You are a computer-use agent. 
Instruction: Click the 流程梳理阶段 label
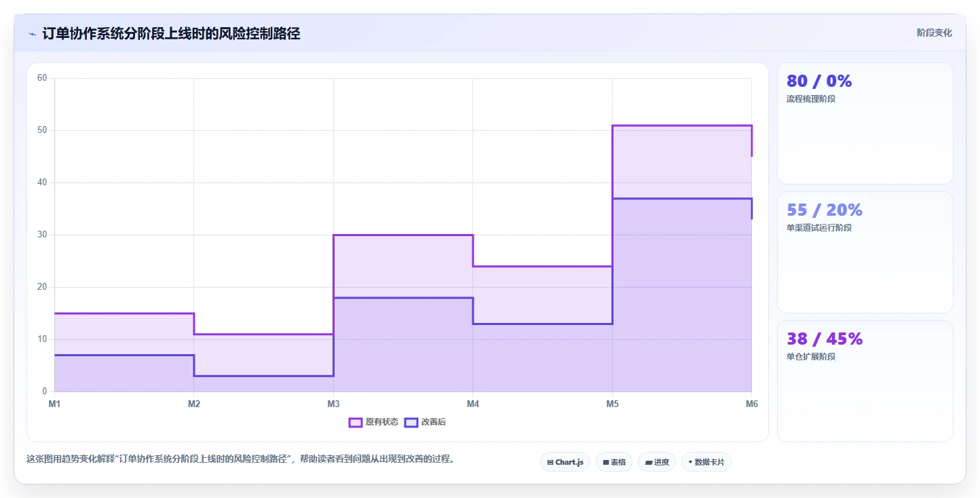811,99
